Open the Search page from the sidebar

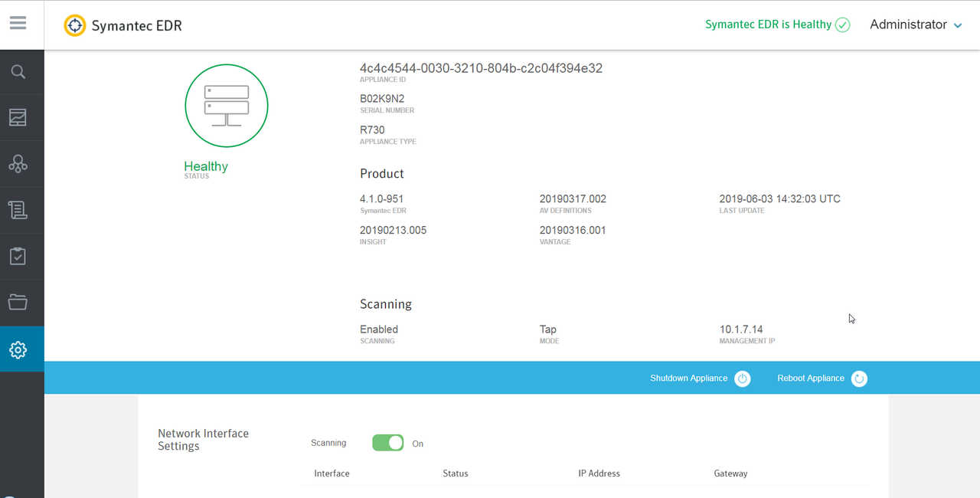(18, 72)
